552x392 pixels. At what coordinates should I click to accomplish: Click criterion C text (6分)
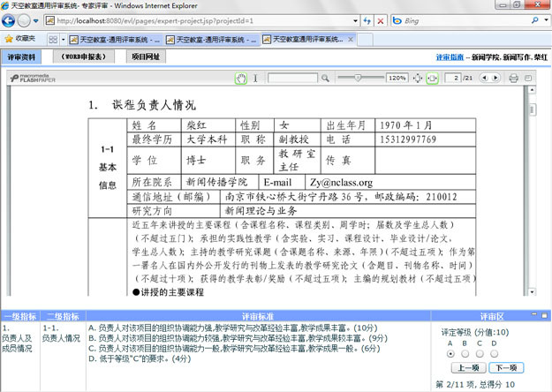tap(234, 349)
